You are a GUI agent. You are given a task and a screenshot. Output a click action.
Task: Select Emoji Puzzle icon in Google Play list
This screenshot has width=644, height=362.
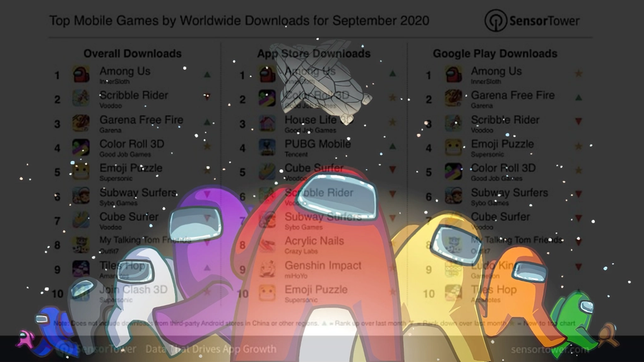[x=453, y=148]
